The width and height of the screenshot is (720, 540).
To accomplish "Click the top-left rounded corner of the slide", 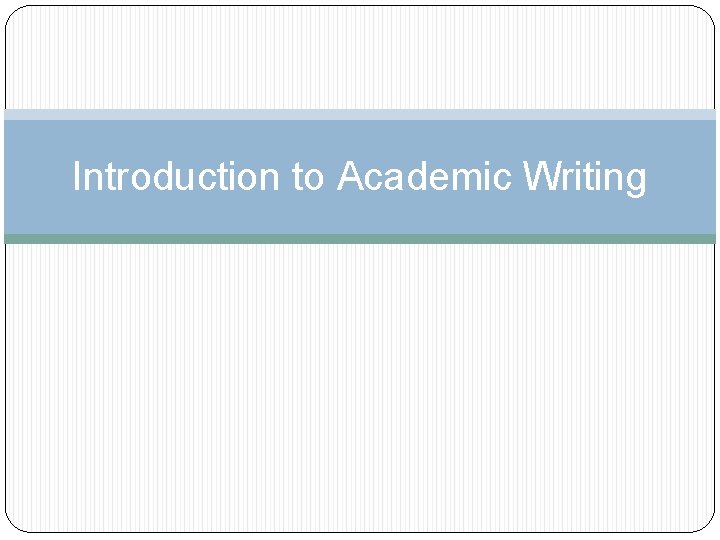I will coord(14,15).
